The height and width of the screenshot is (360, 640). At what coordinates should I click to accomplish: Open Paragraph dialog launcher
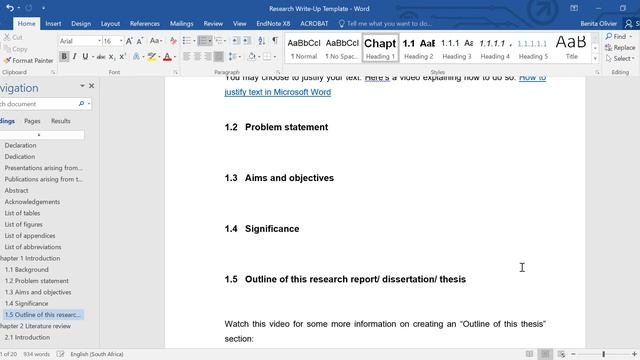278,72
